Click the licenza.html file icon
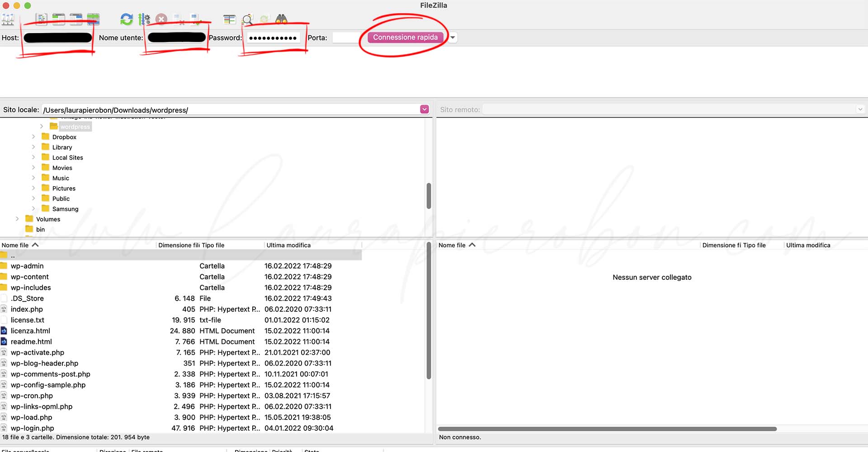The width and height of the screenshot is (868, 452). [4, 331]
